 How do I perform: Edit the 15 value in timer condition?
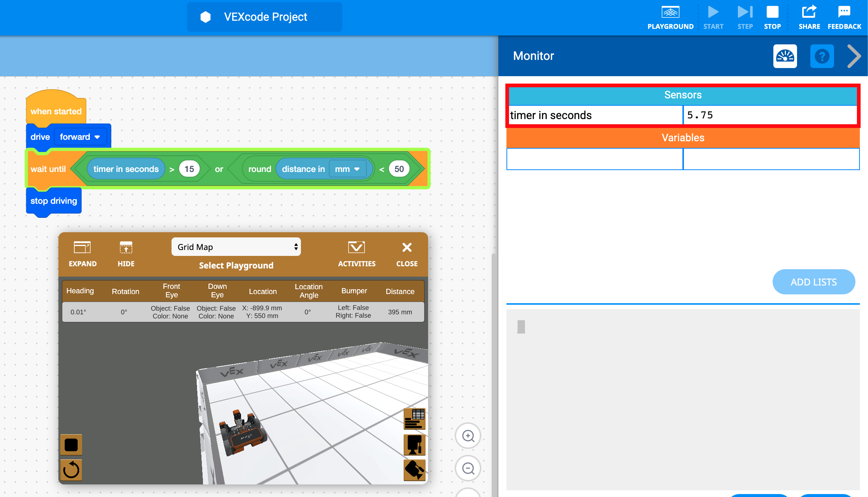pyautogui.click(x=189, y=169)
